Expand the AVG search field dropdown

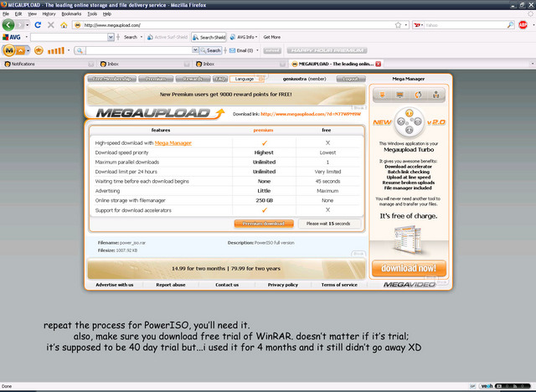tap(111, 37)
